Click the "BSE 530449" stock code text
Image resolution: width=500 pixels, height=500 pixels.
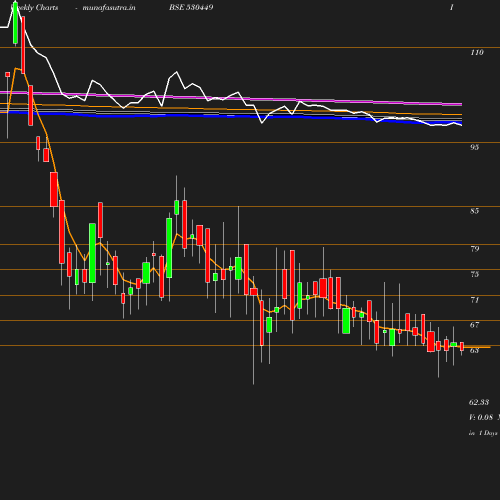point(191,7)
